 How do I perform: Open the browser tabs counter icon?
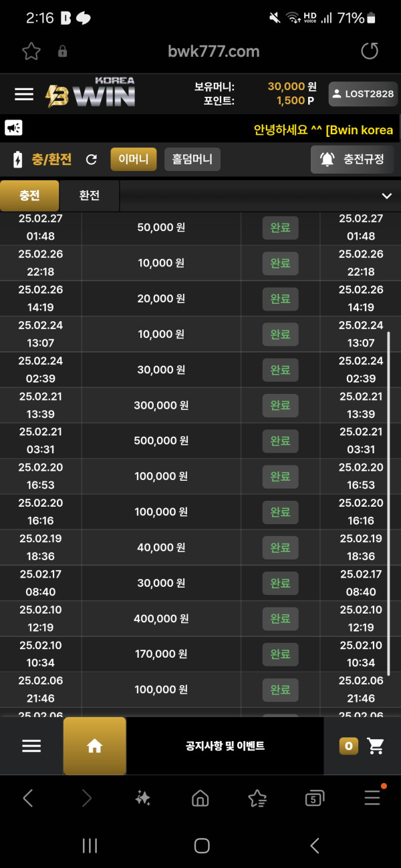(314, 798)
